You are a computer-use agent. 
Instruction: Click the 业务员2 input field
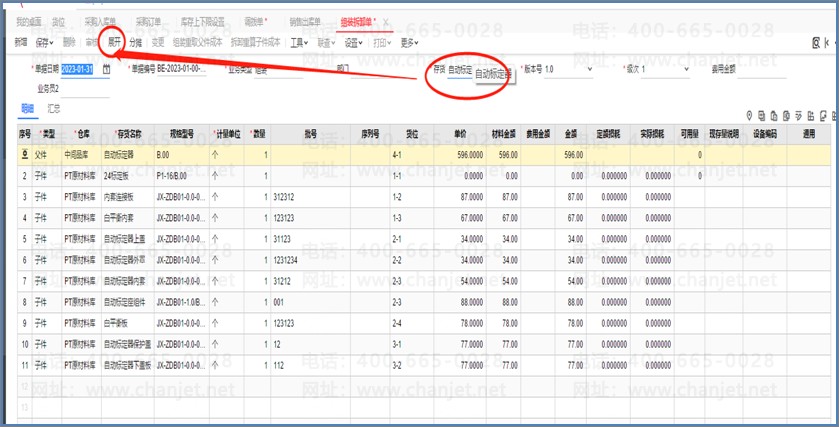click(x=86, y=89)
